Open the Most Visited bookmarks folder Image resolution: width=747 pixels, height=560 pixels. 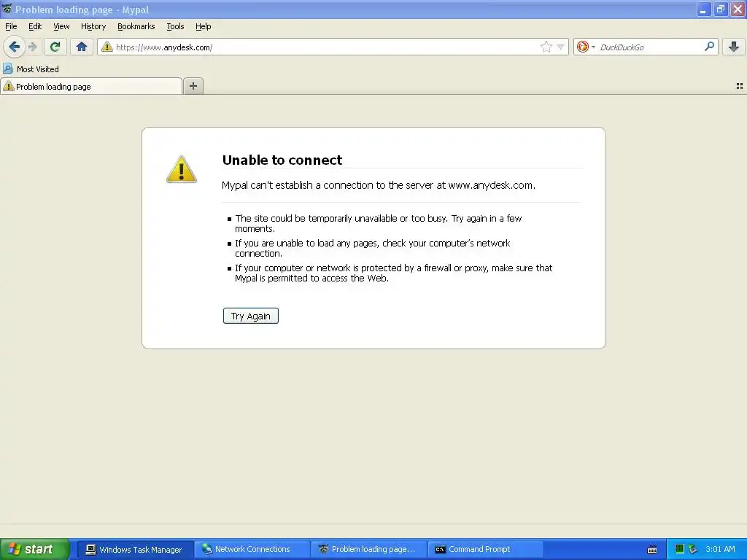(31, 69)
